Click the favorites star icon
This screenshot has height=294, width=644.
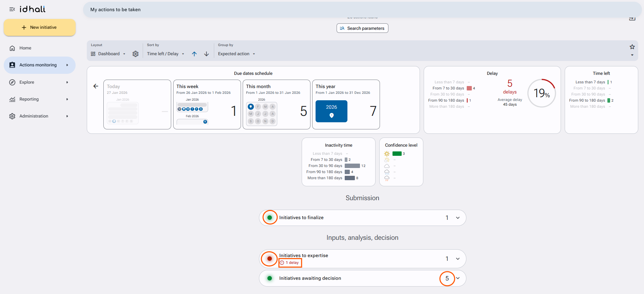[632, 47]
